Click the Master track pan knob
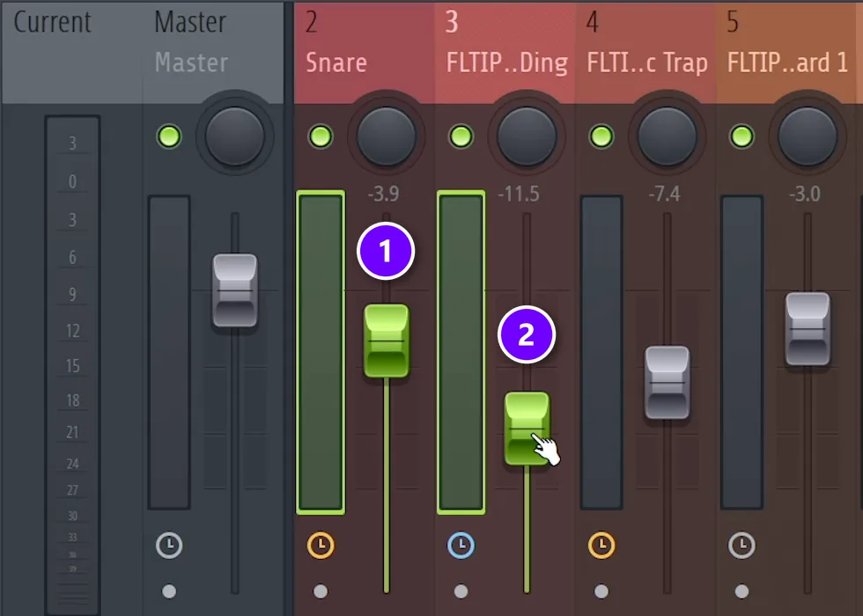The image size is (863, 616). [235, 136]
